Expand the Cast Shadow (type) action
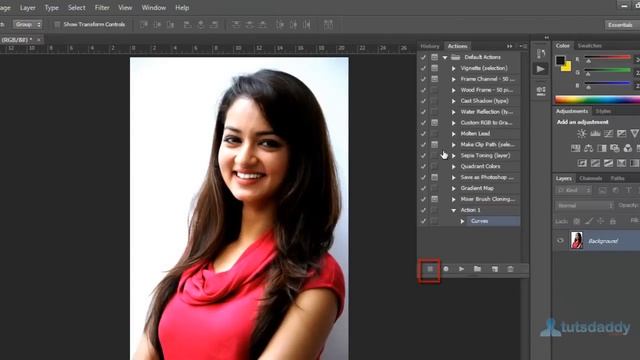Screen dimensions: 640x360 point(453,101)
